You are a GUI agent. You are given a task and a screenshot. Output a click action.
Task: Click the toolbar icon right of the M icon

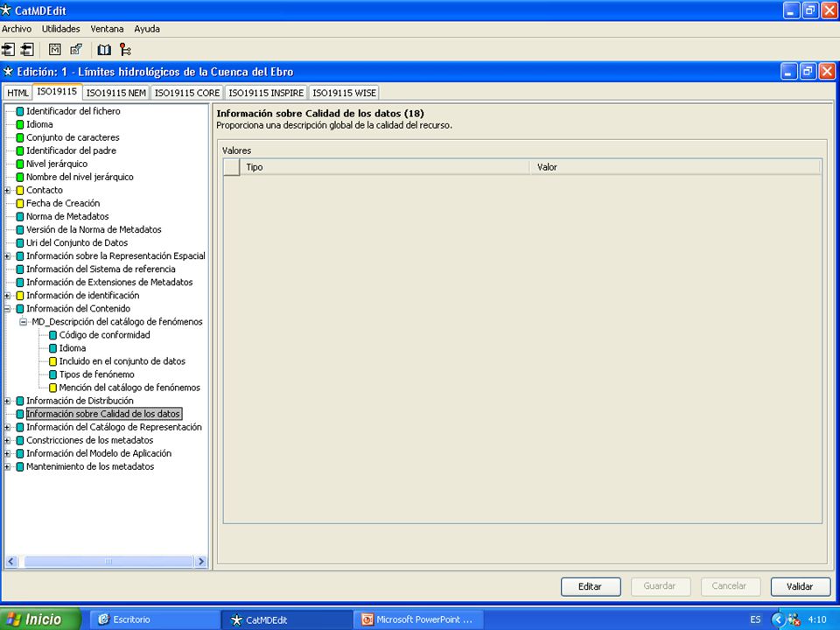(76, 50)
